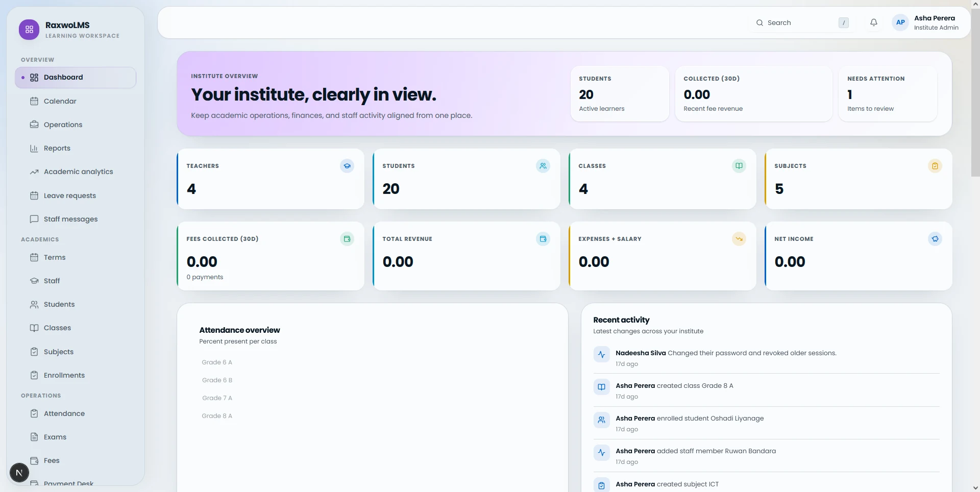This screenshot has height=492, width=980.
Task: Open Academic analytics page
Action: tap(76, 172)
